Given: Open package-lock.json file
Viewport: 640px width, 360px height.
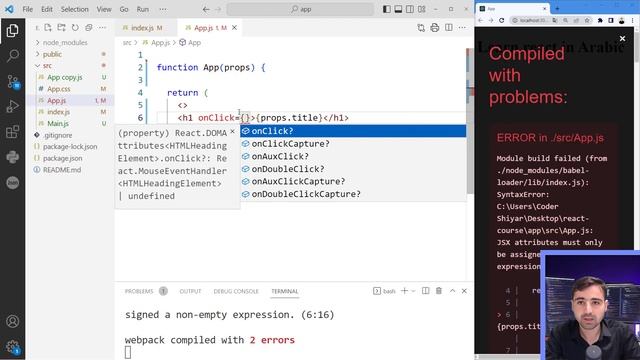Looking at the screenshot, I should tap(70, 147).
